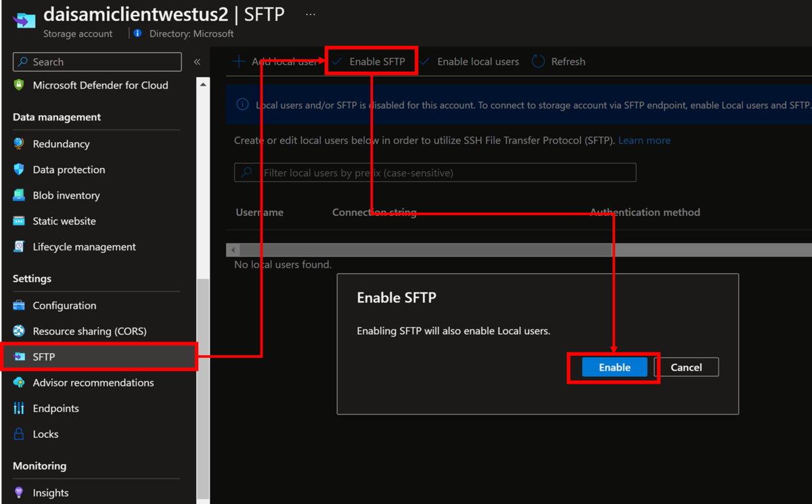
Task: Open Resource sharing (CORS)
Action: pos(89,331)
